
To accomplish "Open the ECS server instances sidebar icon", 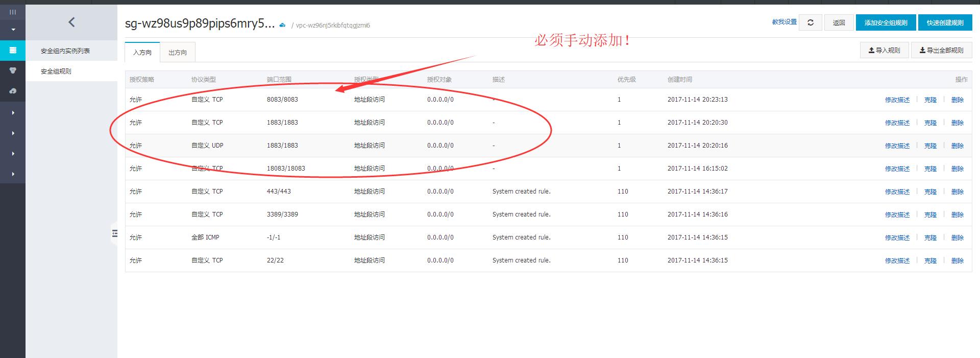I will (x=13, y=50).
